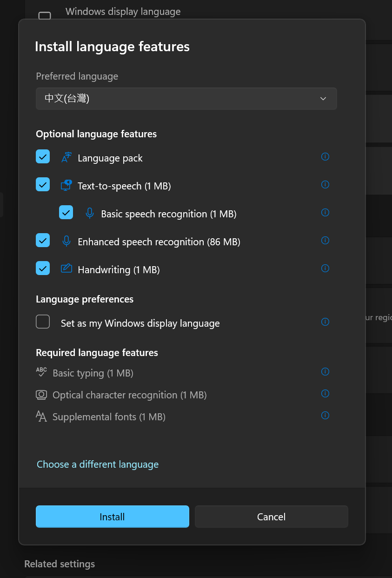Screen dimensions: 392x578
Task: Click Choose a different language link
Action: [x=98, y=464]
